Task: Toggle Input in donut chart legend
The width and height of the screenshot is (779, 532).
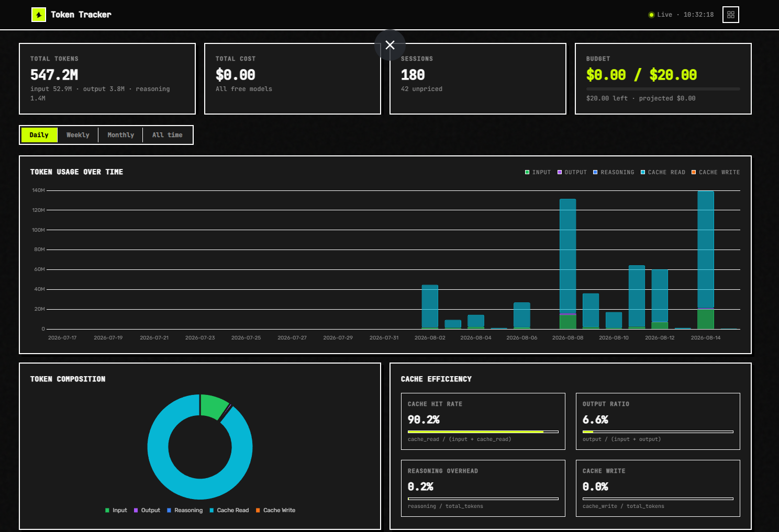Action: (x=116, y=510)
